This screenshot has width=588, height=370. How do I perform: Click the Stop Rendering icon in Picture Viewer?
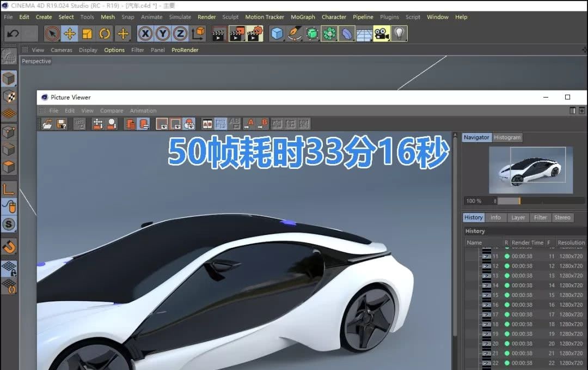click(80, 124)
